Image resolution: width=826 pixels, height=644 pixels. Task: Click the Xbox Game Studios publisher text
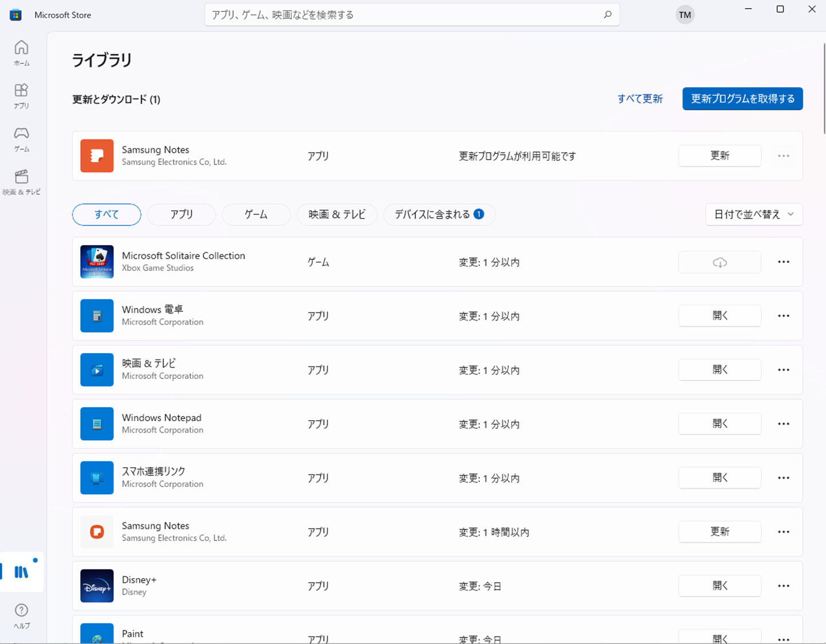click(x=158, y=268)
